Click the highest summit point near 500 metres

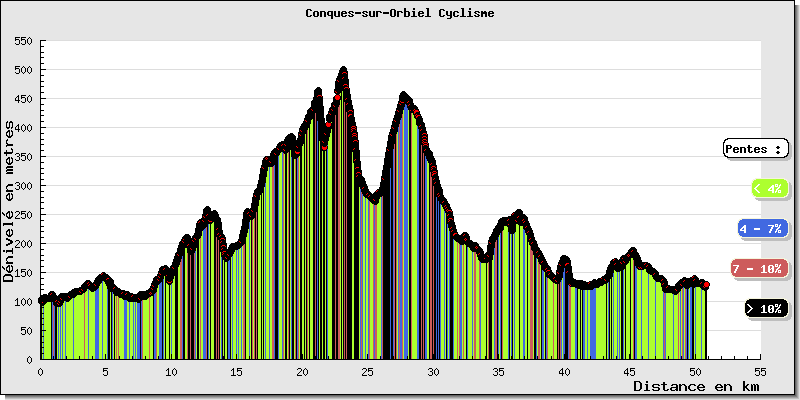click(343, 72)
